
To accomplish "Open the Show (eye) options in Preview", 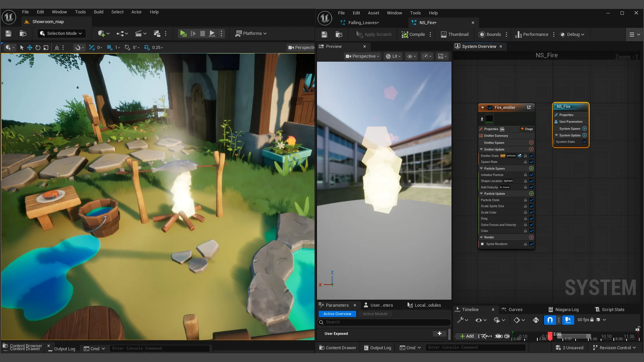I will click(x=412, y=56).
